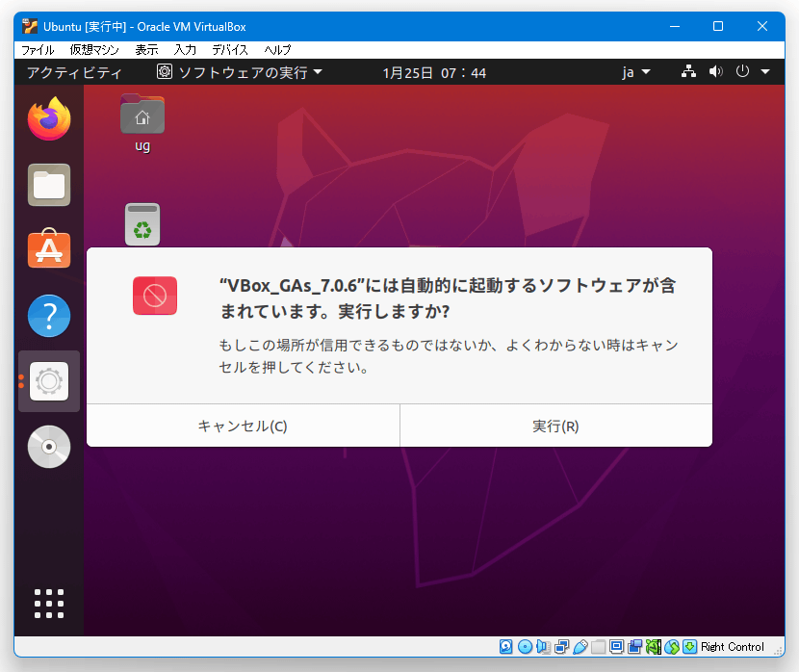The height and width of the screenshot is (672, 799).
Task: Click the recording status icon
Action: click(635, 647)
